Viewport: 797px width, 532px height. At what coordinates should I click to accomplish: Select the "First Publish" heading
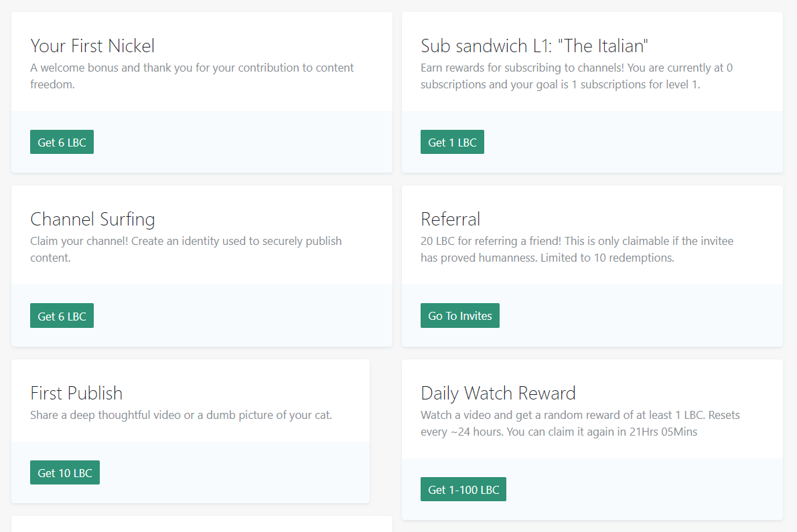tap(76, 393)
